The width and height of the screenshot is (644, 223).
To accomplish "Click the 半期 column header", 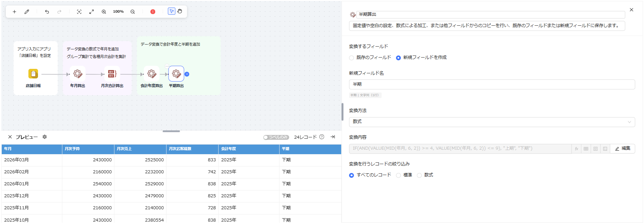I will click(310, 149).
